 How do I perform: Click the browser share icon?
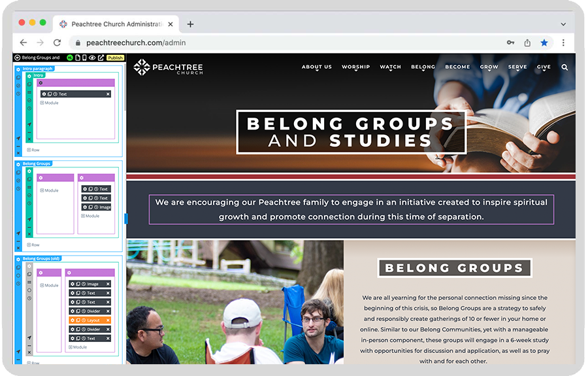527,43
